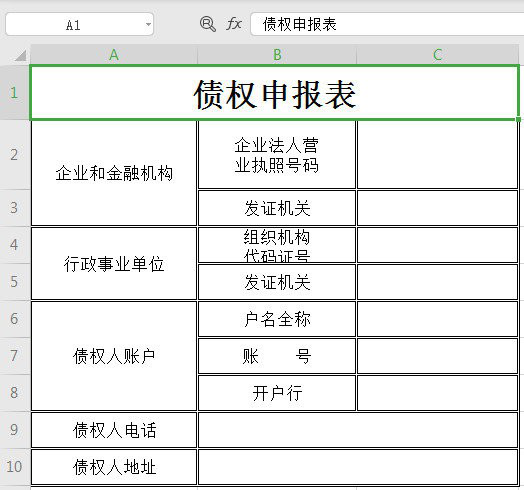Image resolution: width=524 pixels, height=490 pixels.
Task: Expand the Name Box dropdown arrow
Action: coord(148,24)
